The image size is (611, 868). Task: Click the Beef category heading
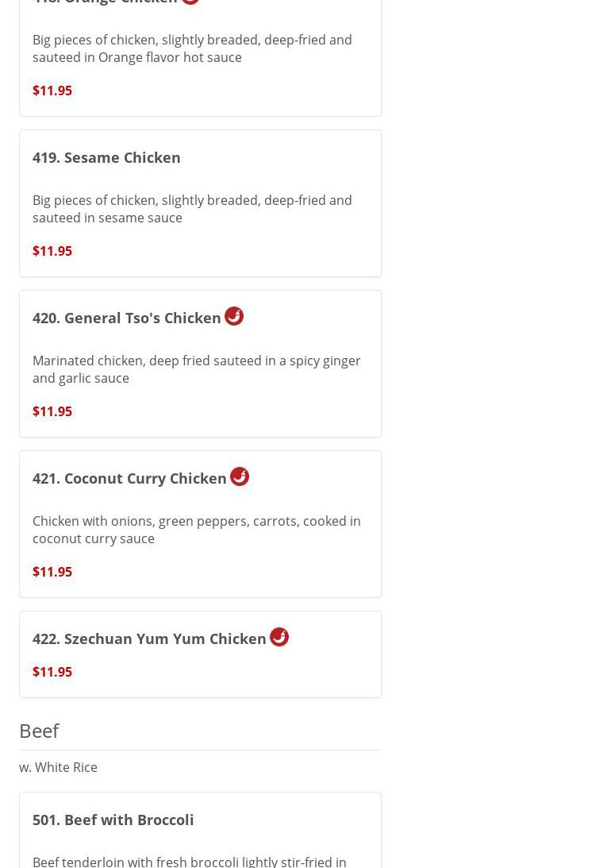[x=39, y=731]
